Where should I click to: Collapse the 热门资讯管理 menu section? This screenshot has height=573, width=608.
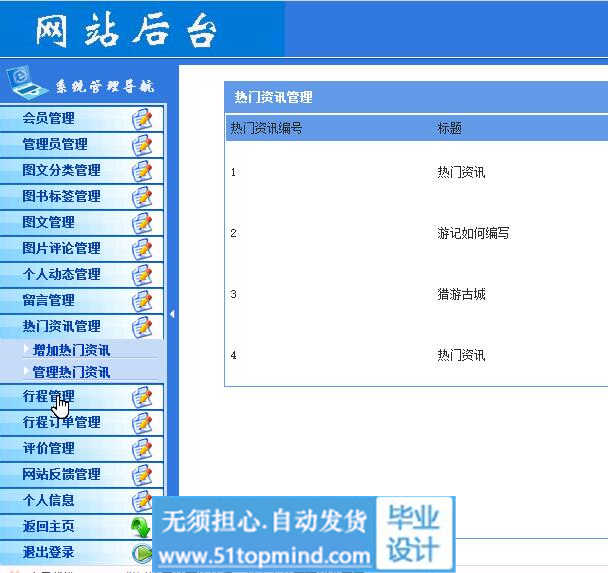[61, 326]
